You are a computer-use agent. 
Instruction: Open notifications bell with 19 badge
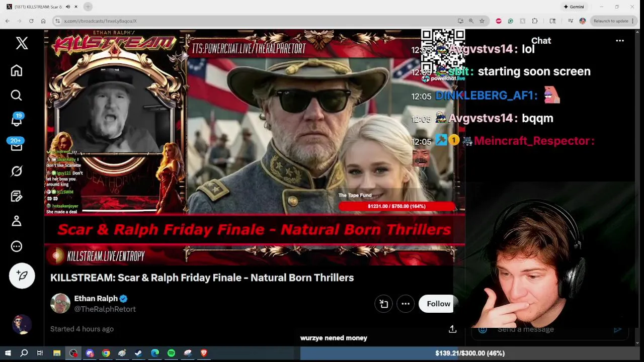17,120
